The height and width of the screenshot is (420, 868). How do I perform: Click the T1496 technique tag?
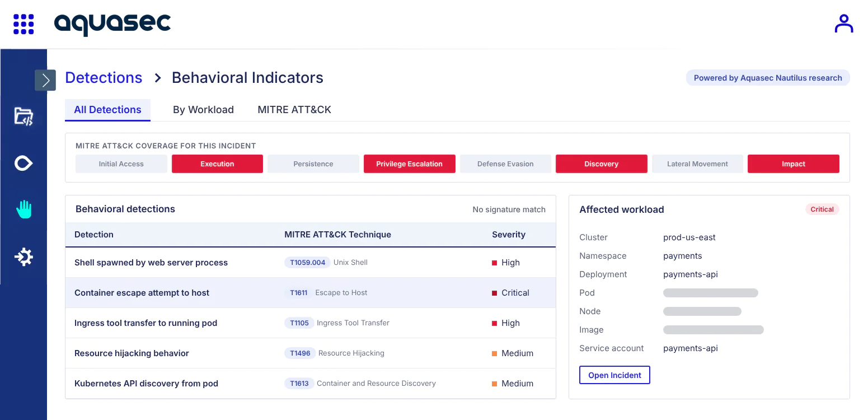pos(299,353)
